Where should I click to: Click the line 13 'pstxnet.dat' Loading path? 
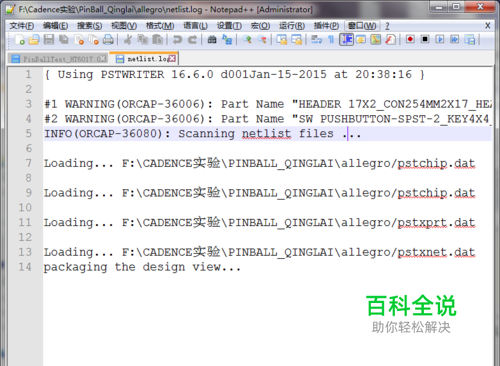tap(259, 252)
